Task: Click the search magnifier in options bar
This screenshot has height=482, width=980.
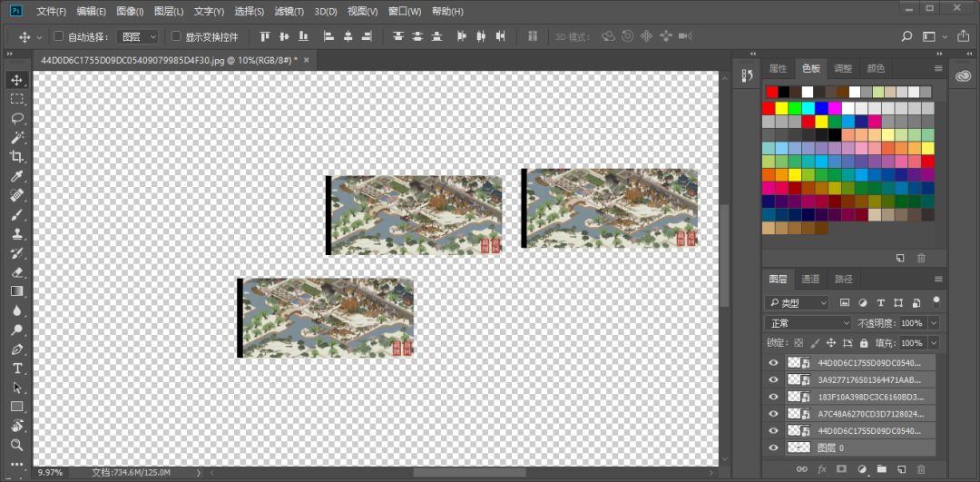Action: [906, 37]
